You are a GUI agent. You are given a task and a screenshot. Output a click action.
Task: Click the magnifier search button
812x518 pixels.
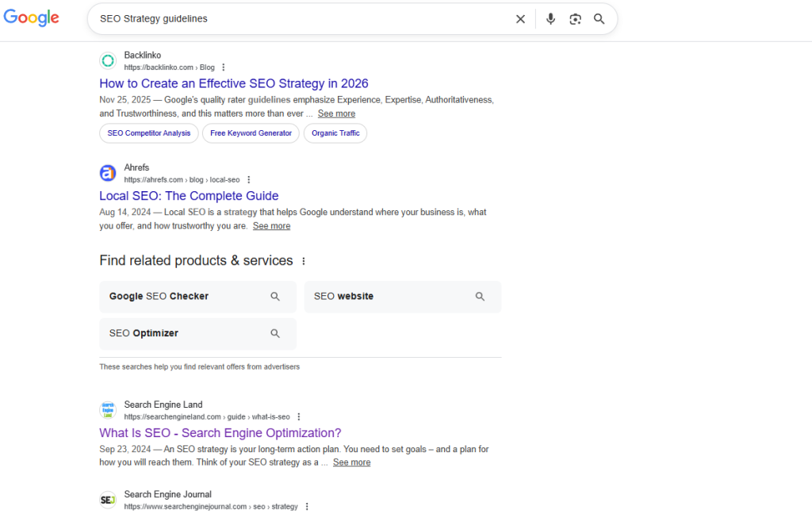click(x=599, y=19)
